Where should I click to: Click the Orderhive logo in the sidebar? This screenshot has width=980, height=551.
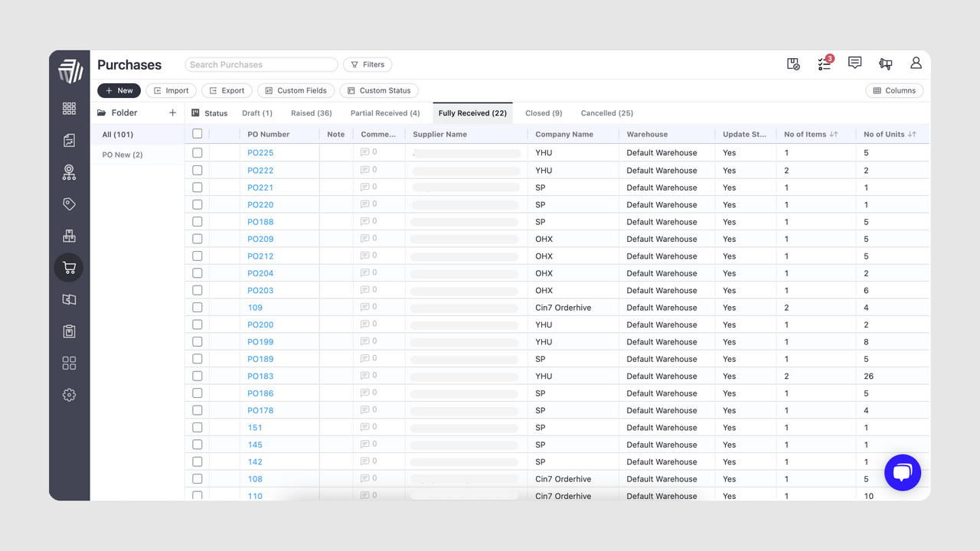coord(70,70)
